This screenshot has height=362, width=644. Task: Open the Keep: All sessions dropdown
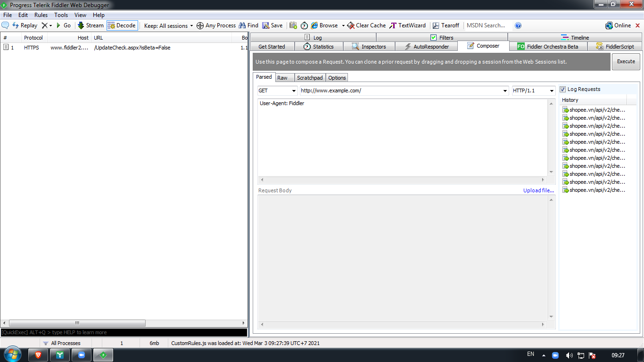pos(168,25)
